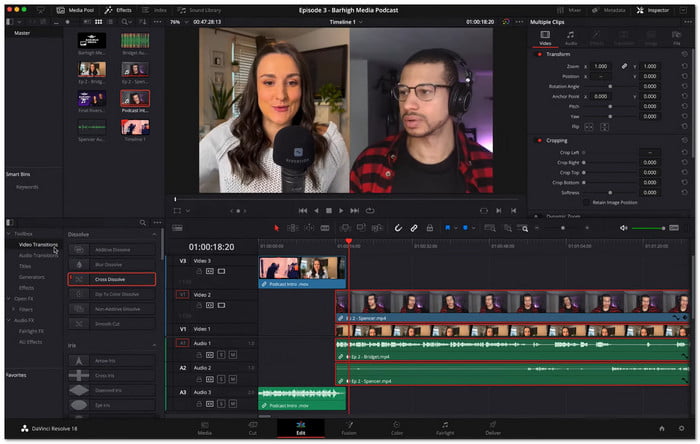Click the viewer bypass color grades icon

point(505,21)
